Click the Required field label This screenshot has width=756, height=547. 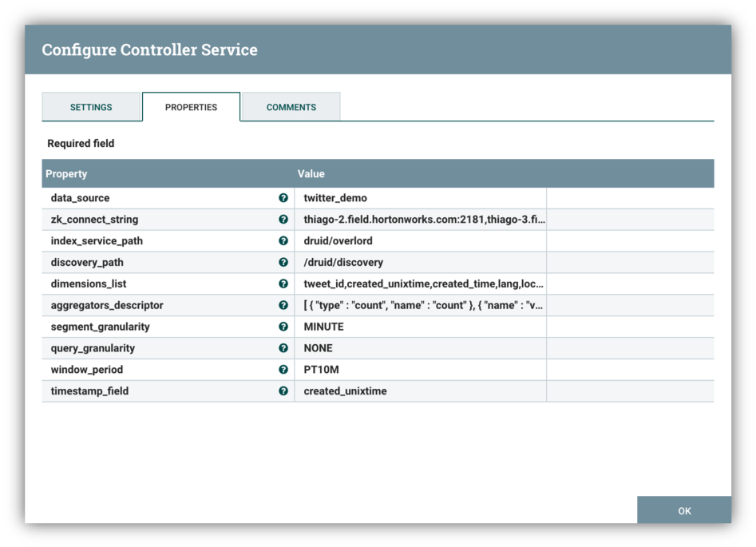click(81, 143)
